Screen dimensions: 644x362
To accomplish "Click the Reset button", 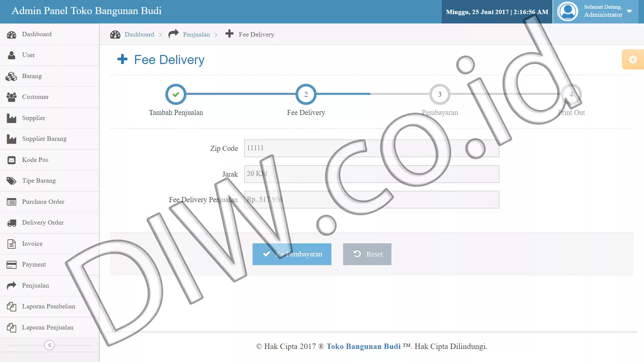I will [x=367, y=254].
